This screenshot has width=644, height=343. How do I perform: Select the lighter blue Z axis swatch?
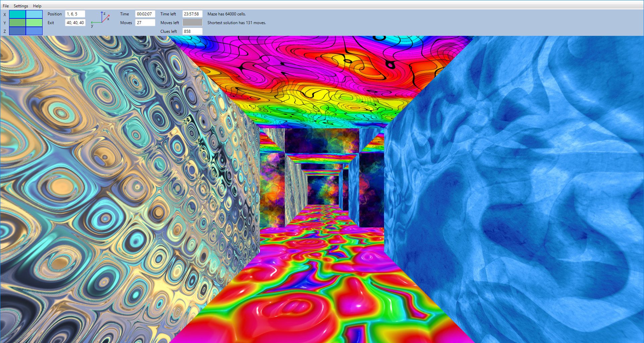tap(34, 31)
